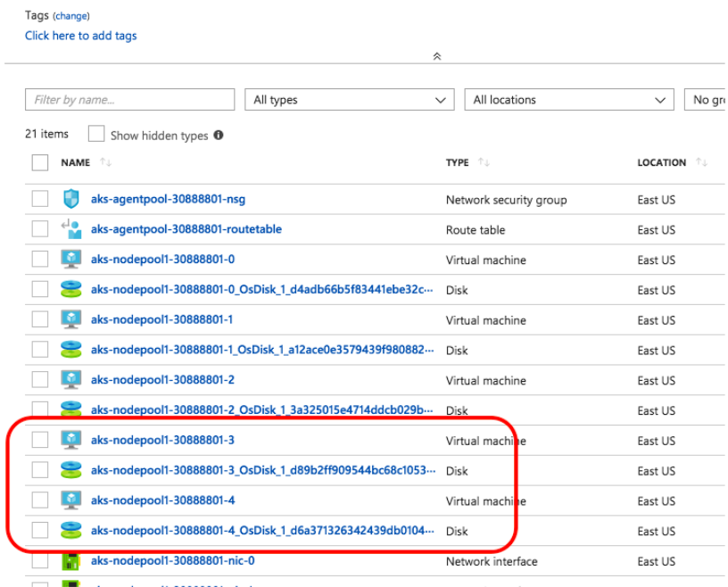The image size is (728, 587).
Task: Click 'Network security group' type cell
Action: [x=506, y=200]
